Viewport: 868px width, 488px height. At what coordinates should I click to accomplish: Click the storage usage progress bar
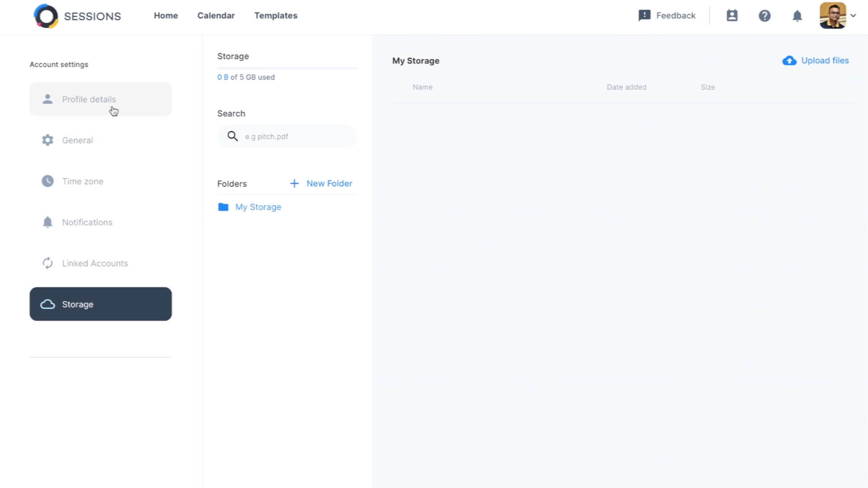(287, 68)
